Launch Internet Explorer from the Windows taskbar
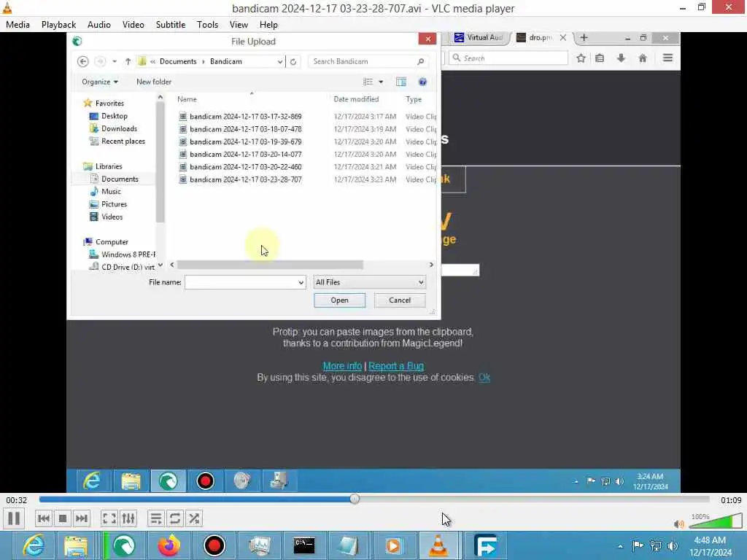This screenshot has height=560, width=747. click(x=34, y=545)
